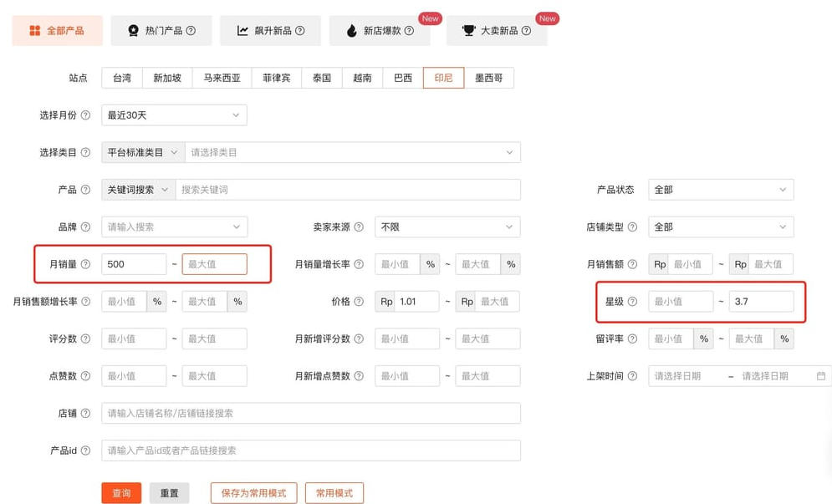Open the 全部产品 tab
The image size is (832, 504).
[58, 31]
